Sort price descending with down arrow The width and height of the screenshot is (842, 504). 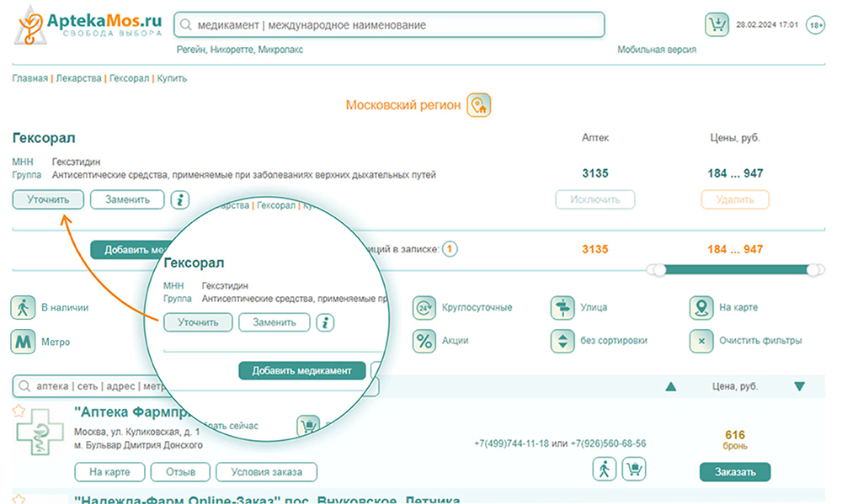tap(799, 387)
